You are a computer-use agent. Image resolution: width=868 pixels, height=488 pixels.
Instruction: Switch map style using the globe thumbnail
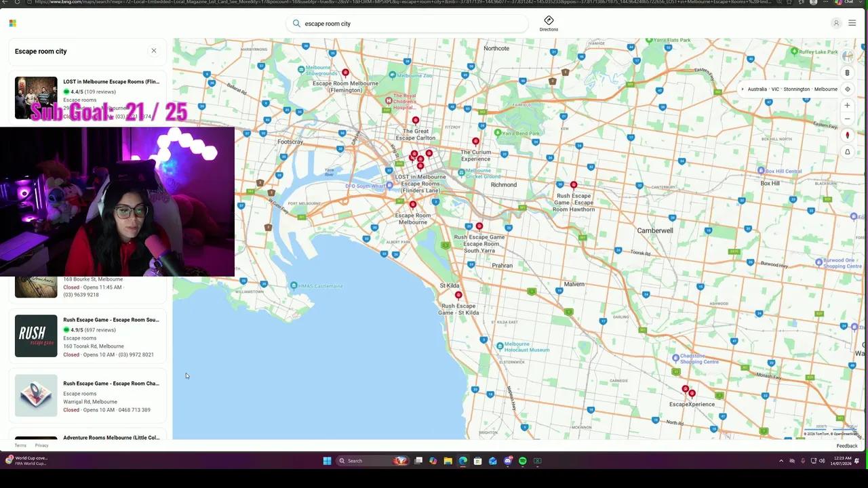click(848, 56)
